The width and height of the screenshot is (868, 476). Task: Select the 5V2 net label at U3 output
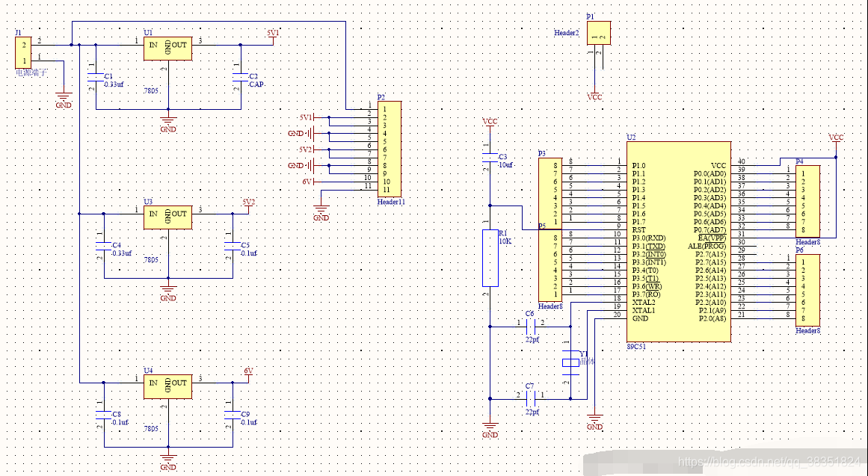pyautogui.click(x=248, y=203)
